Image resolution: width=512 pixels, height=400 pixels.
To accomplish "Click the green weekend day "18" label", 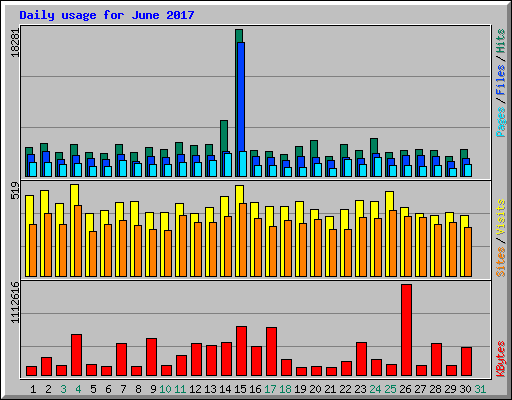I will point(285,389).
